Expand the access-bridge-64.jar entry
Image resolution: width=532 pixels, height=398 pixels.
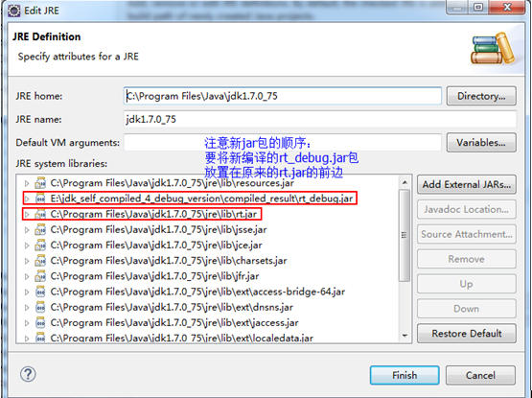[27, 292]
